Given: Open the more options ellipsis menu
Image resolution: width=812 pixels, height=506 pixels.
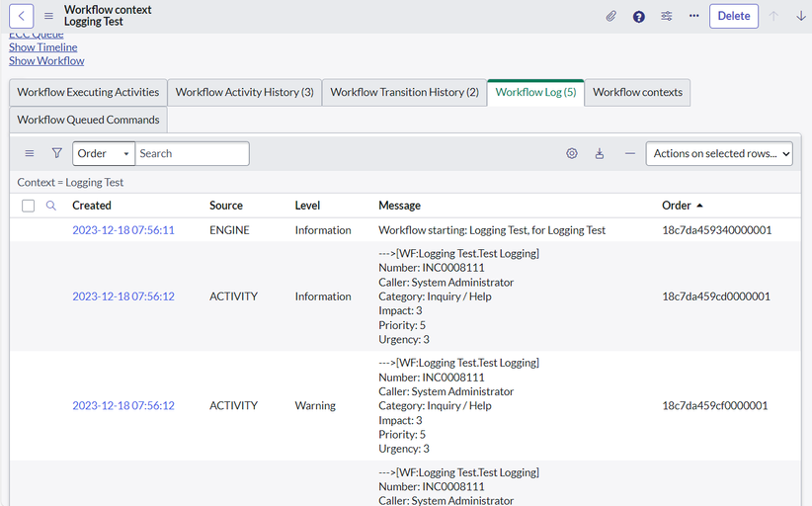Looking at the screenshot, I should (x=693, y=16).
